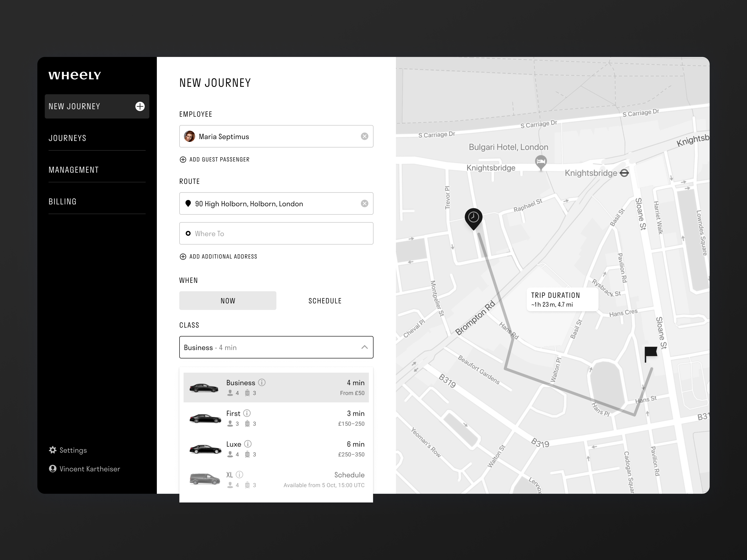Click the Brompton Rd map label
Screen dimensions: 747x560
tap(475, 318)
